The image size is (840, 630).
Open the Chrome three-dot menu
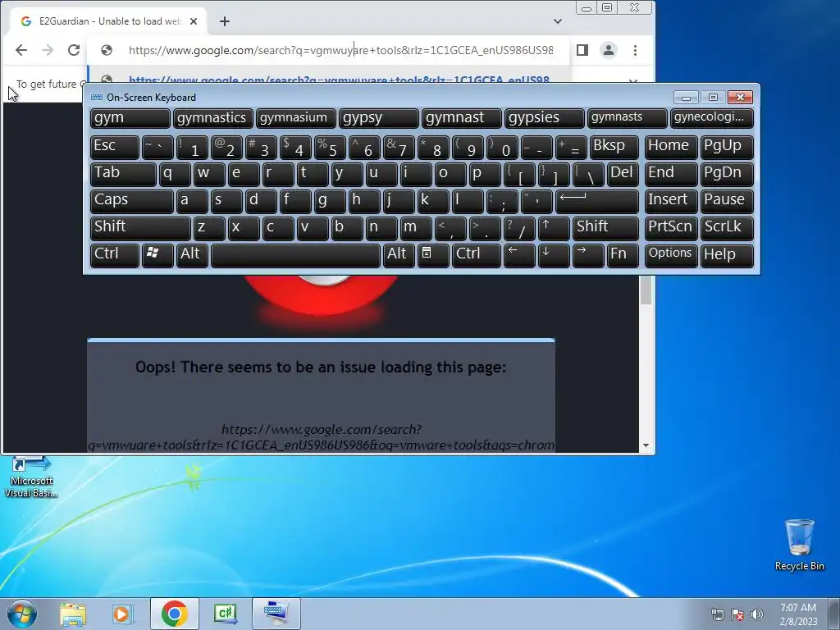pos(636,50)
